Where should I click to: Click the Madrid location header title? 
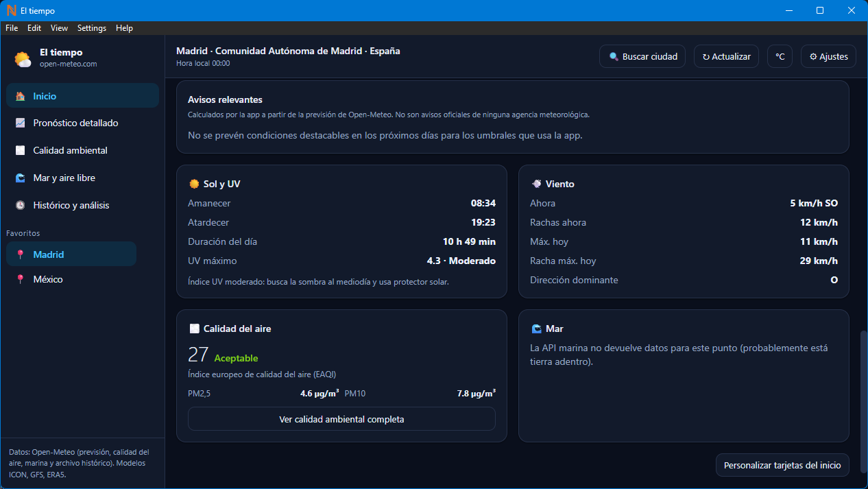pyautogui.click(x=288, y=51)
